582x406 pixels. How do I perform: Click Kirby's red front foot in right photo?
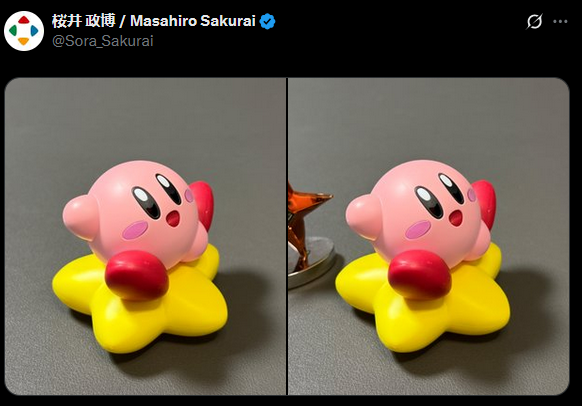(420, 274)
